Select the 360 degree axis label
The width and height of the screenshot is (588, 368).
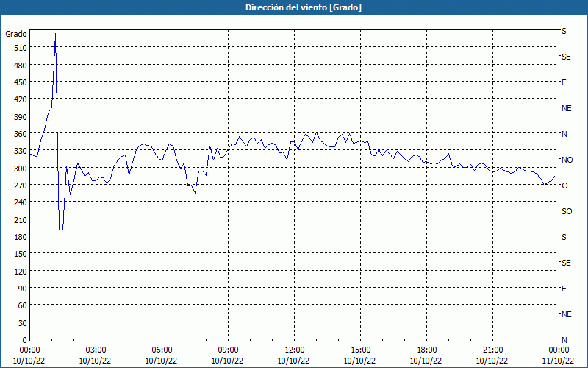[21, 134]
